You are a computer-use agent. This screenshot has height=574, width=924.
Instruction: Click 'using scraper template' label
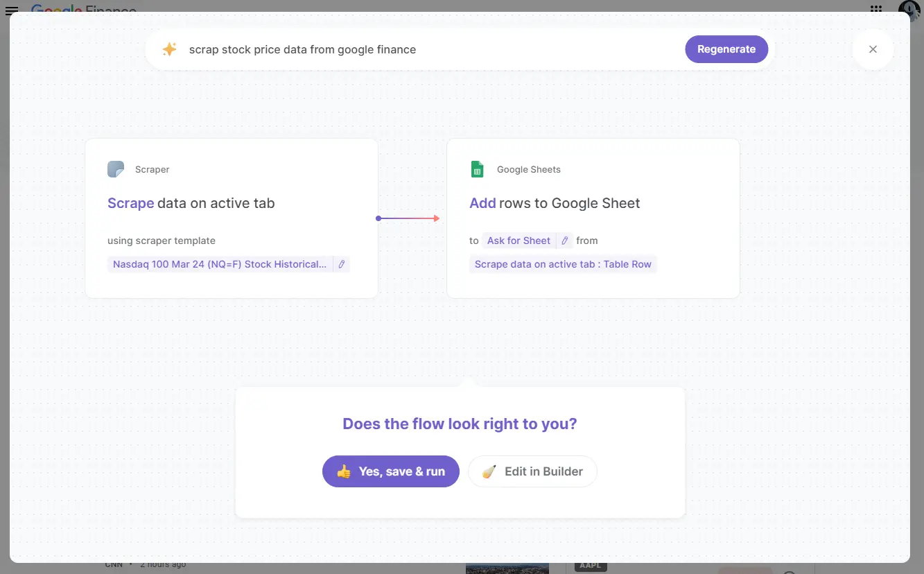(x=162, y=241)
